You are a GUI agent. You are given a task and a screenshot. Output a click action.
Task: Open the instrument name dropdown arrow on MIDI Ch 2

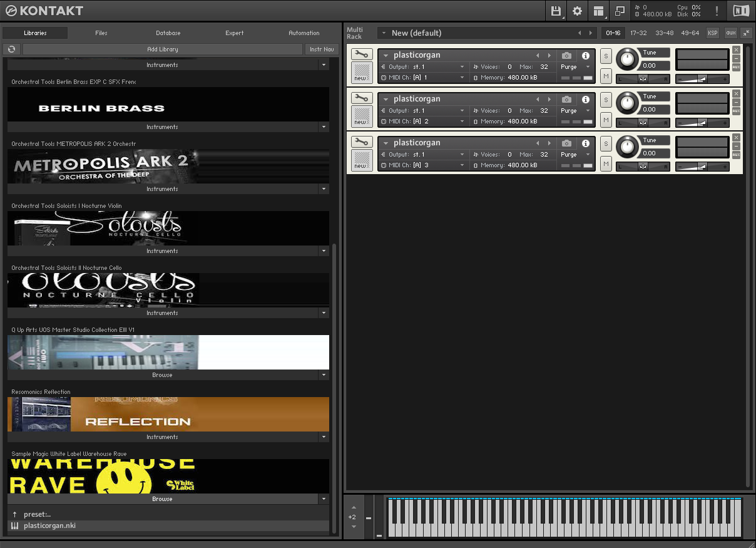coord(386,100)
